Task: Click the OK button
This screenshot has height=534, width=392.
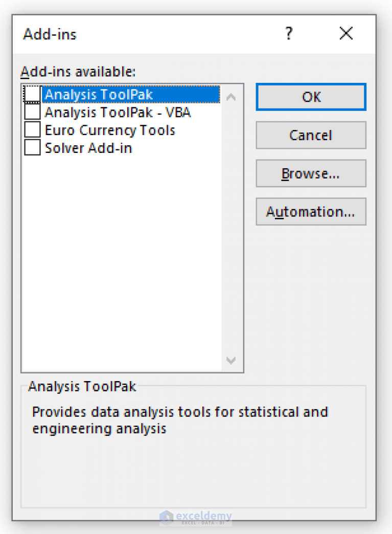Action: click(311, 97)
